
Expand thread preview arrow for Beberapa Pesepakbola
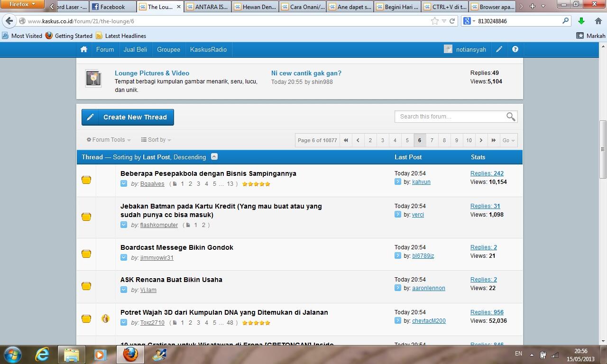124,183
